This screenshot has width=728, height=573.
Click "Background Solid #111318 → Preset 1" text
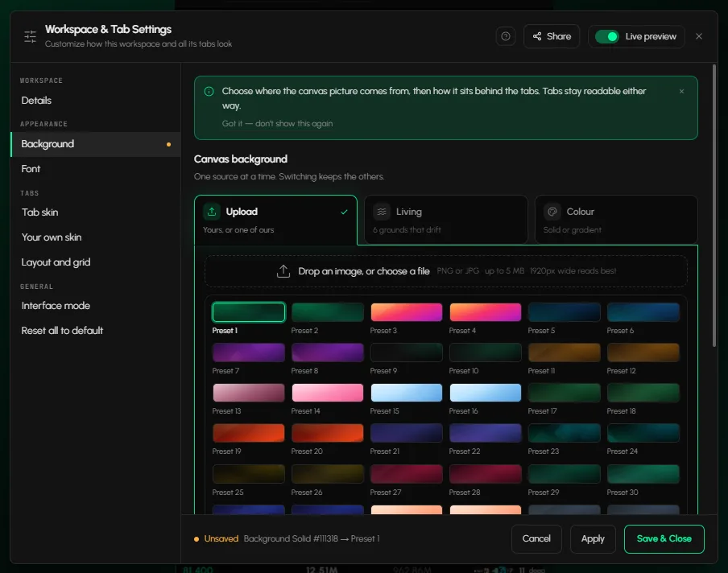pos(312,538)
